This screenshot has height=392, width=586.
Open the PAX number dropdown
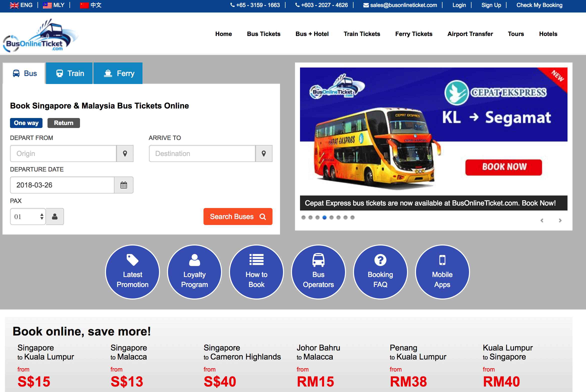click(x=28, y=216)
